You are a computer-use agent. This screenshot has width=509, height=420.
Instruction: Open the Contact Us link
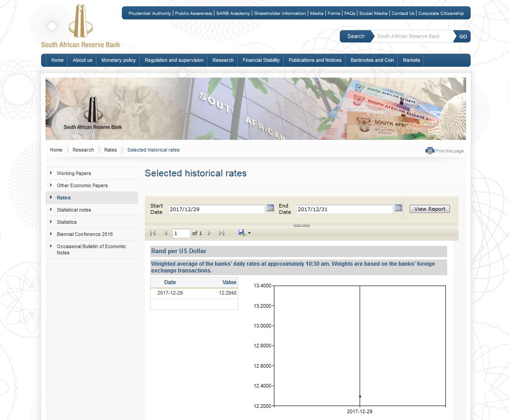(x=403, y=13)
